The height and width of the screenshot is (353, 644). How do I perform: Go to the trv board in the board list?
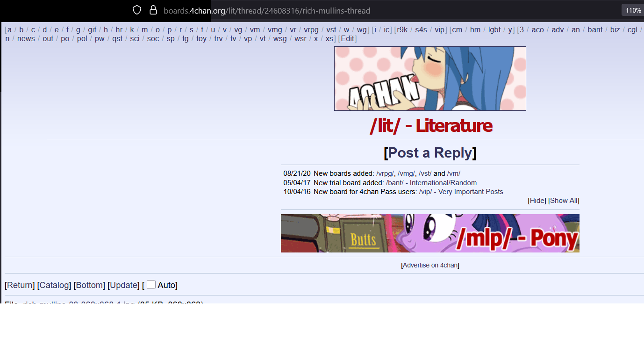(218, 39)
